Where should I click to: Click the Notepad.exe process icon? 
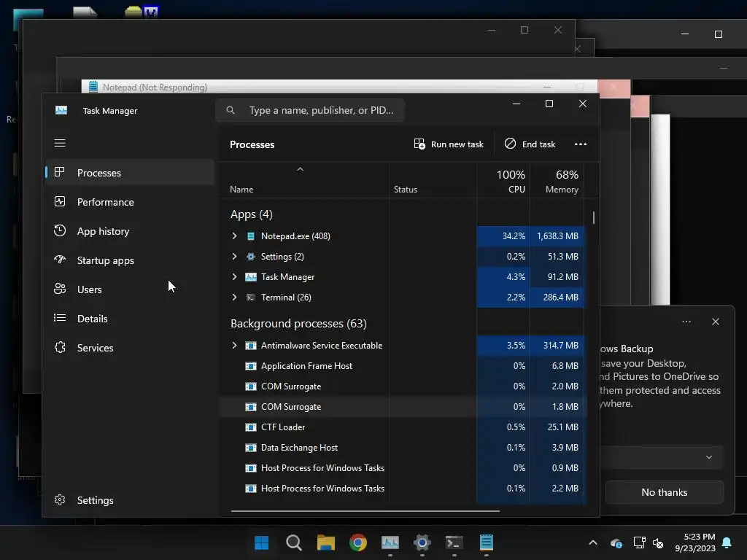[251, 236]
